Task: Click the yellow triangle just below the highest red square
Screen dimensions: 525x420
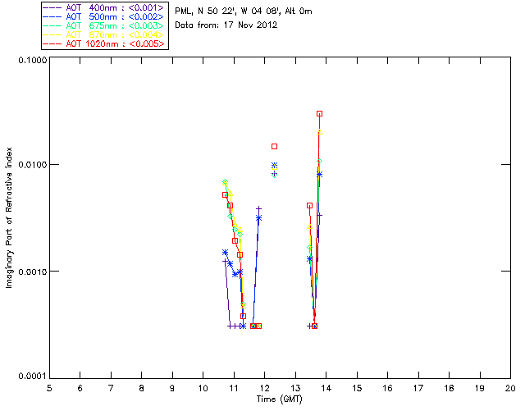Action: 319,132
